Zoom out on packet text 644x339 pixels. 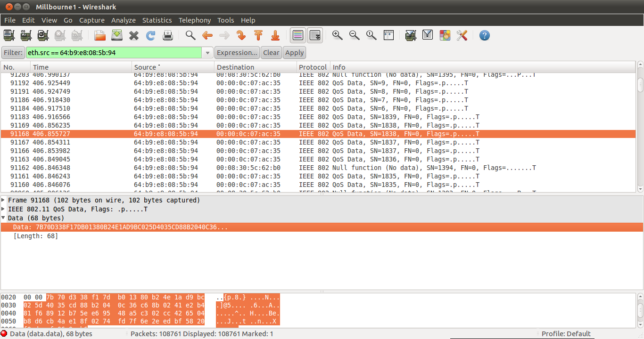[354, 35]
